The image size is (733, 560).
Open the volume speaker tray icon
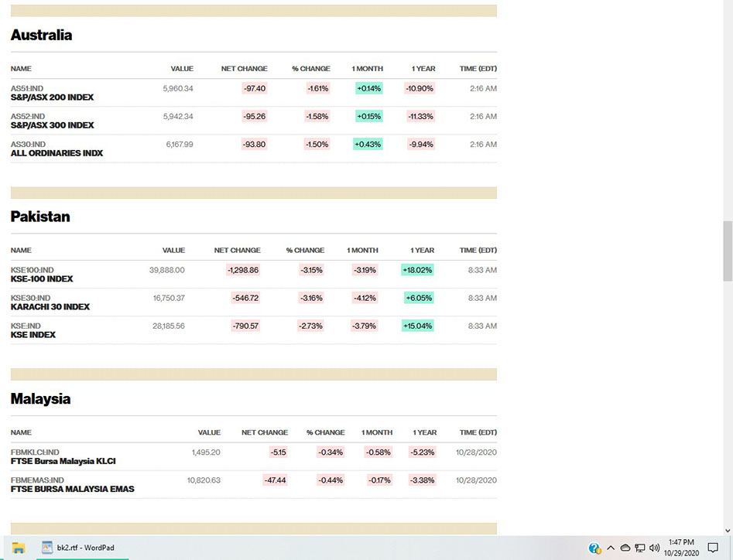click(655, 548)
